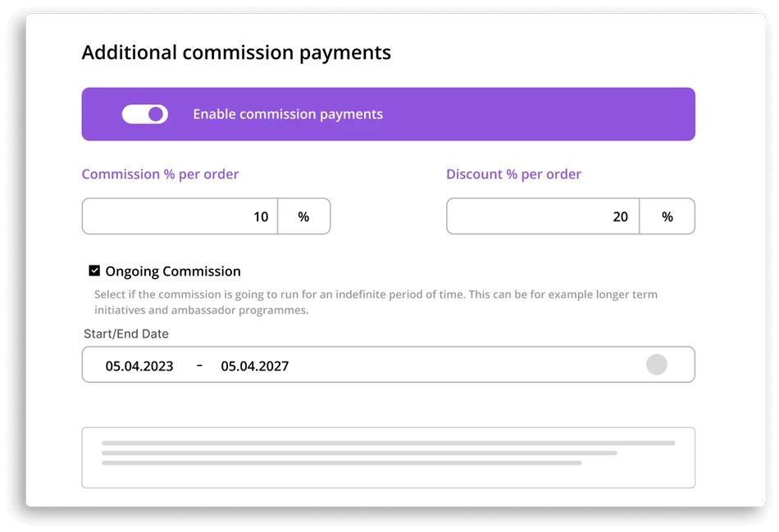Screen dimensions: 779x532
Task: Click the Start/End Date label
Action: pyautogui.click(x=126, y=334)
